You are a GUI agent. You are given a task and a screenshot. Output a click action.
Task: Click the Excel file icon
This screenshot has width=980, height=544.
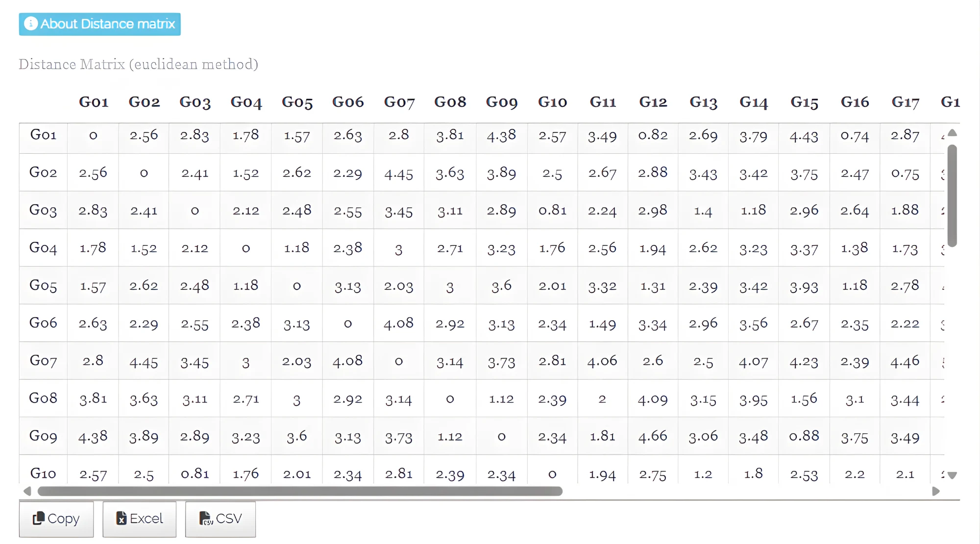[121, 518]
